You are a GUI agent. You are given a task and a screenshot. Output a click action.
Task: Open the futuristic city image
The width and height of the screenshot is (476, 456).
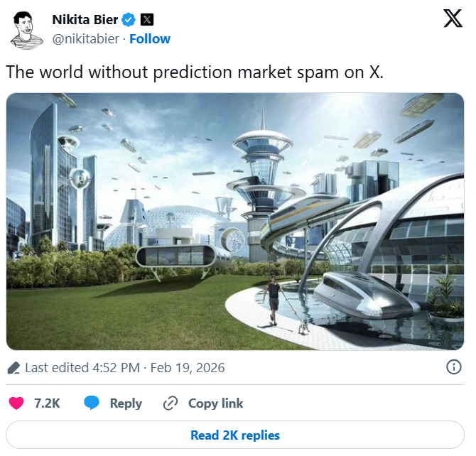(x=235, y=222)
